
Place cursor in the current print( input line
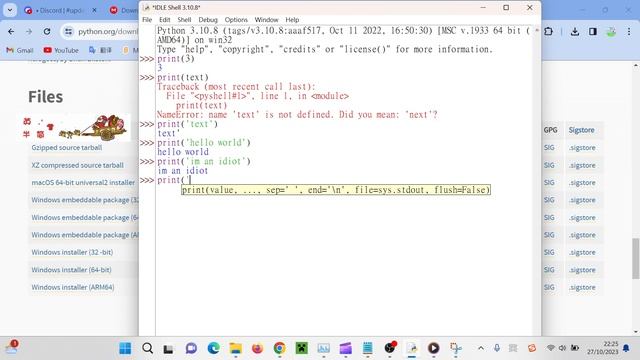(174, 180)
